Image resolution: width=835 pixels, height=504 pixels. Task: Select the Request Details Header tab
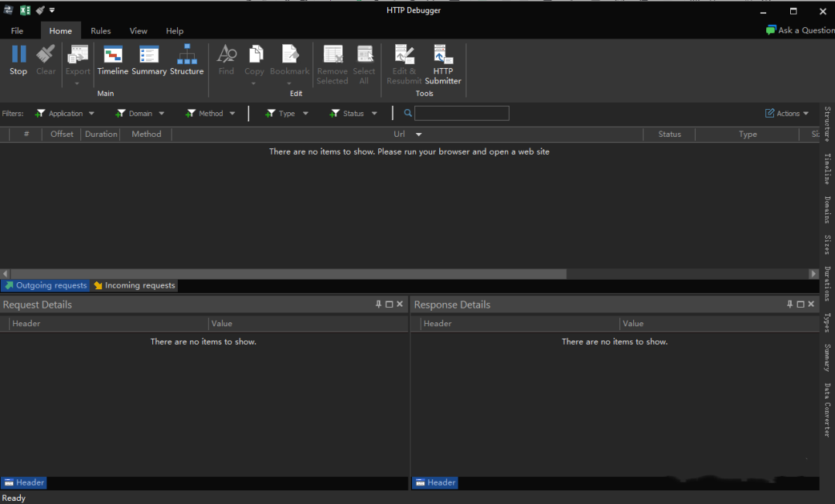[x=24, y=482]
